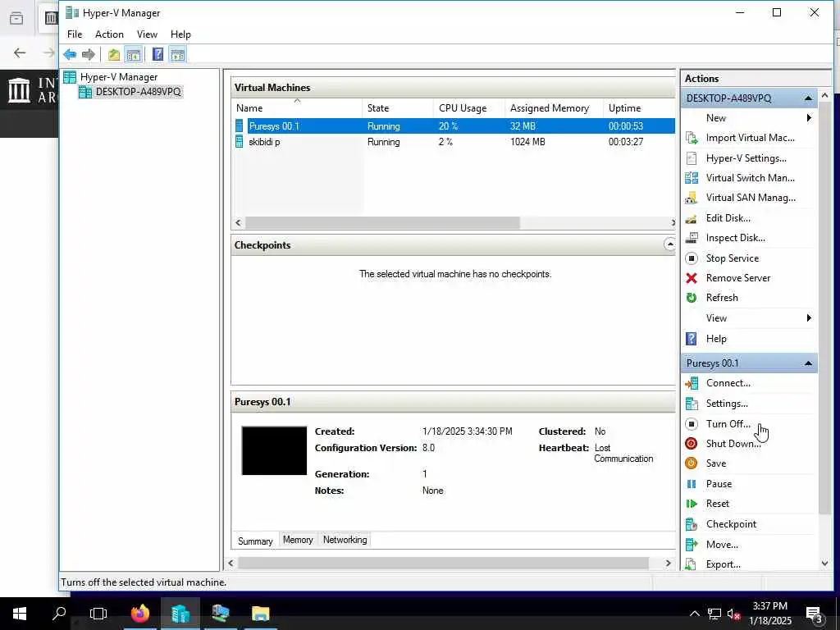Viewport: 840px width, 630px height.
Task: Toggle the Show/Hide Action Pane toolbar icon
Action: tap(177, 54)
